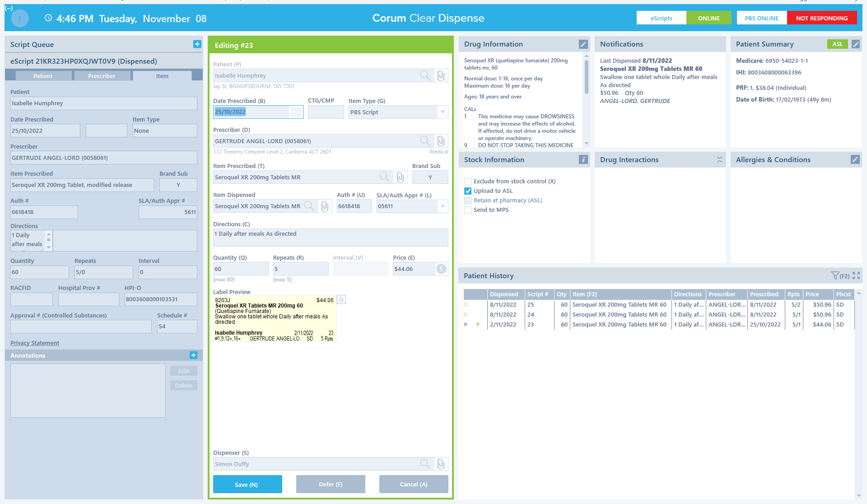Click the Script Queue plus icon
Viewport: 867px width, 504px height.
[x=197, y=44]
